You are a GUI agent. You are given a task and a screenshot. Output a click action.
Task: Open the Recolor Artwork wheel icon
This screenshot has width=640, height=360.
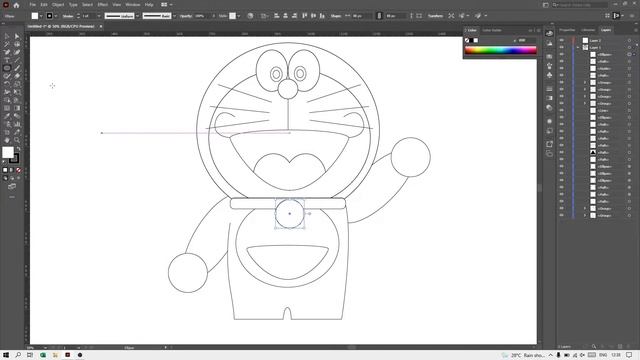point(250,16)
